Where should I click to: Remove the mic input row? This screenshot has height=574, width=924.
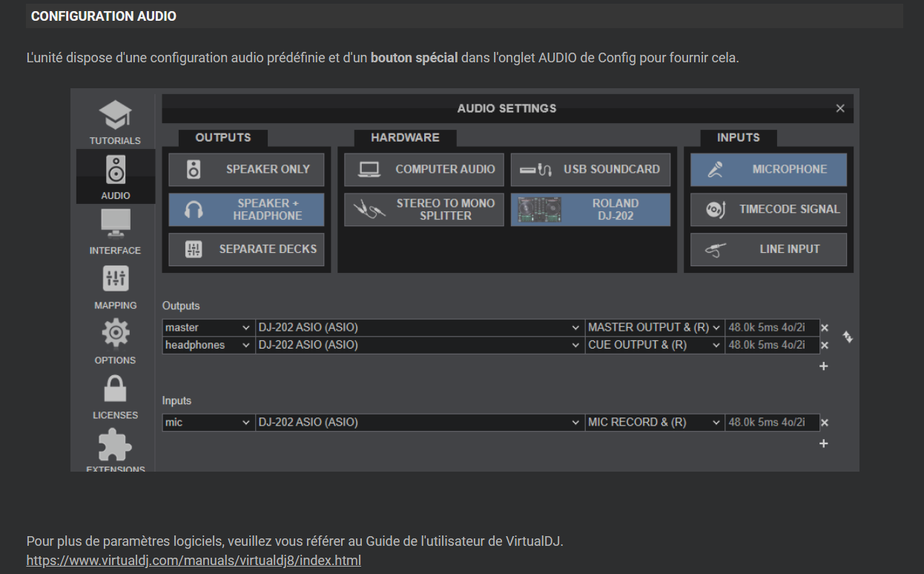point(825,423)
